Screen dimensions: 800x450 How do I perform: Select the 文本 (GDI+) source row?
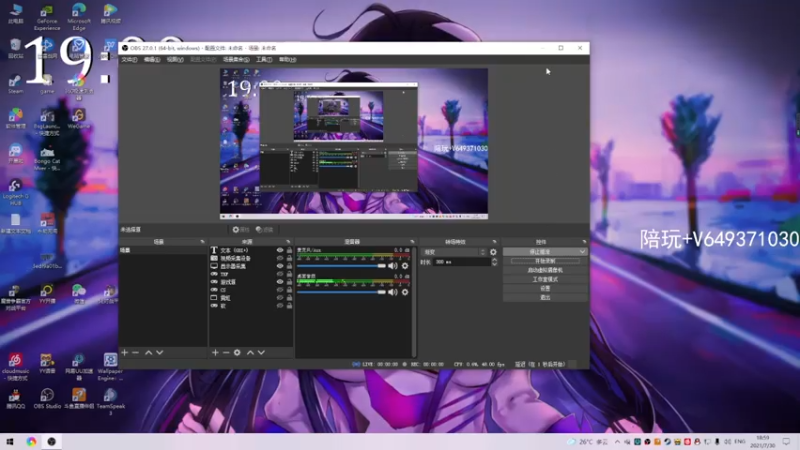coord(251,251)
